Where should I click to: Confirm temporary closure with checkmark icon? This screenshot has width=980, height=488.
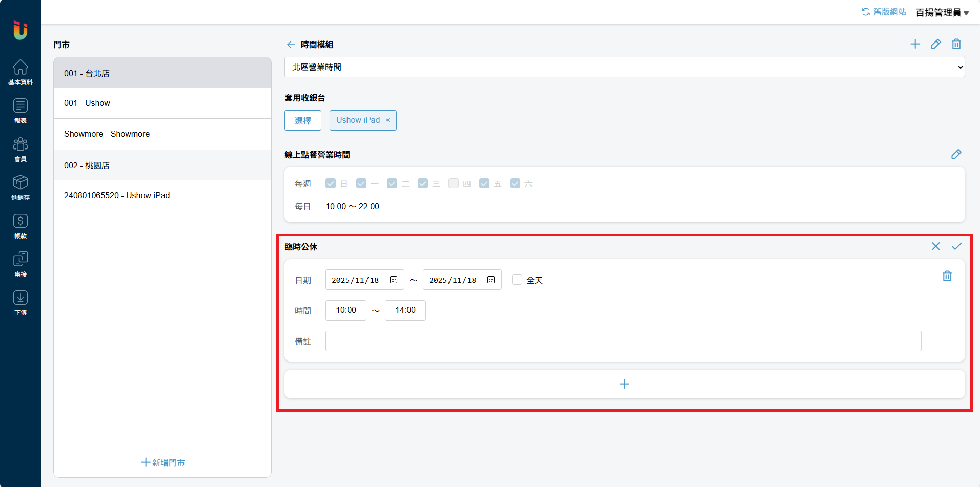[x=956, y=246]
